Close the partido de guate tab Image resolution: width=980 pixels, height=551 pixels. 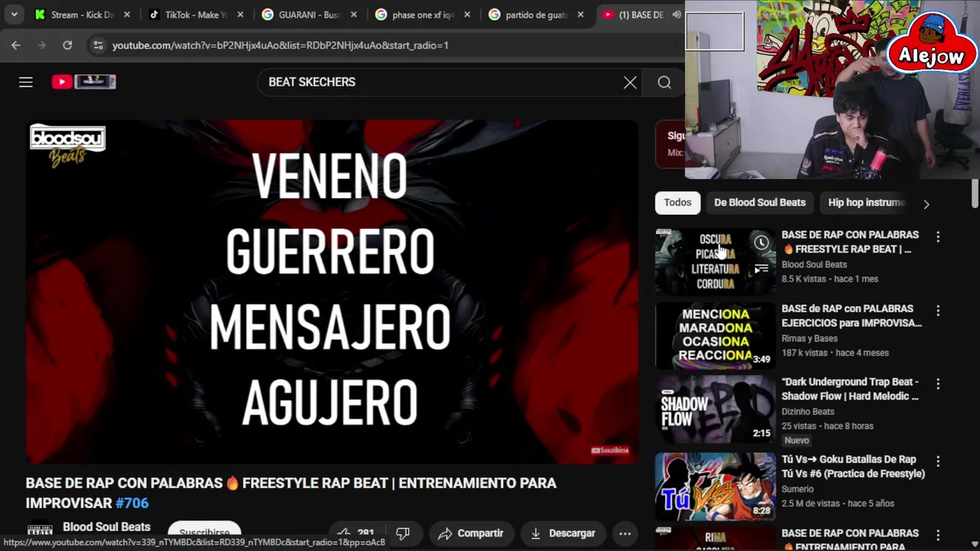(x=580, y=15)
